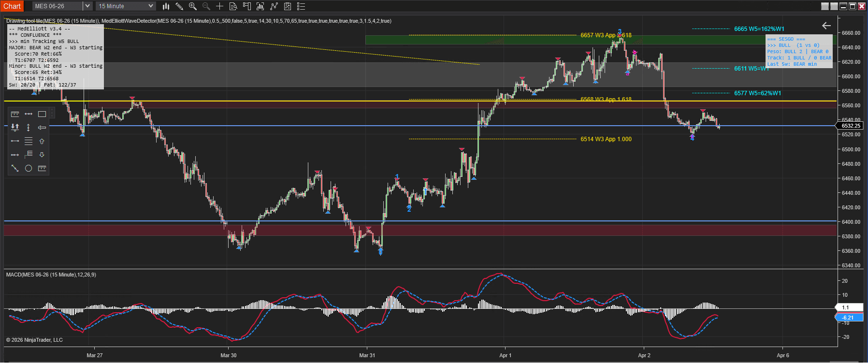Click the yellow horizontal line near 6568
The height and width of the screenshot is (363, 868).
tap(420, 101)
